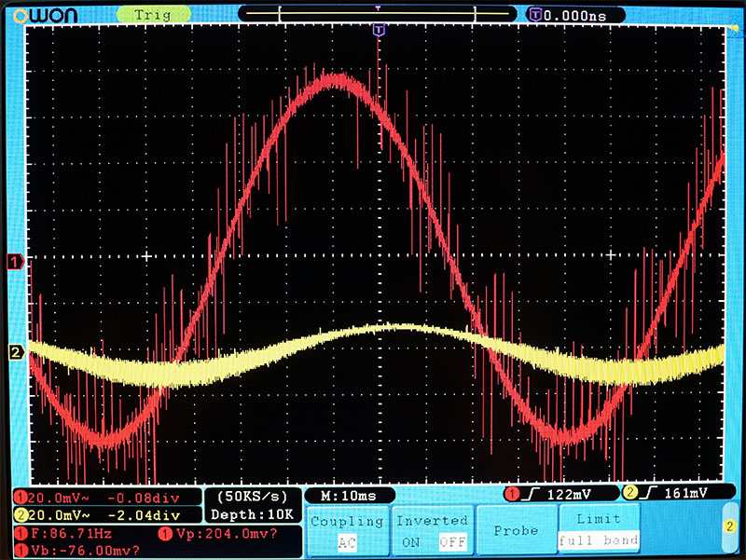746x560 pixels.
Task: Click the purple trigger position marker on the grid
Action: [379, 32]
